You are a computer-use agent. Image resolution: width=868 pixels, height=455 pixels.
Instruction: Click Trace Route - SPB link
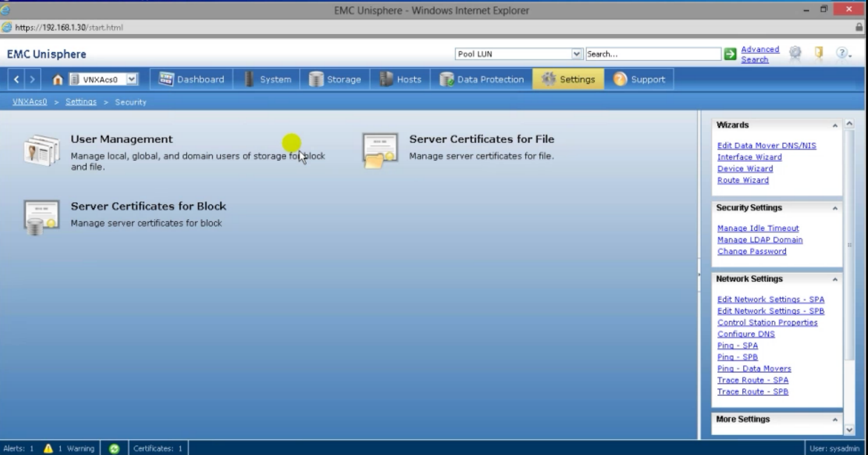click(x=753, y=392)
